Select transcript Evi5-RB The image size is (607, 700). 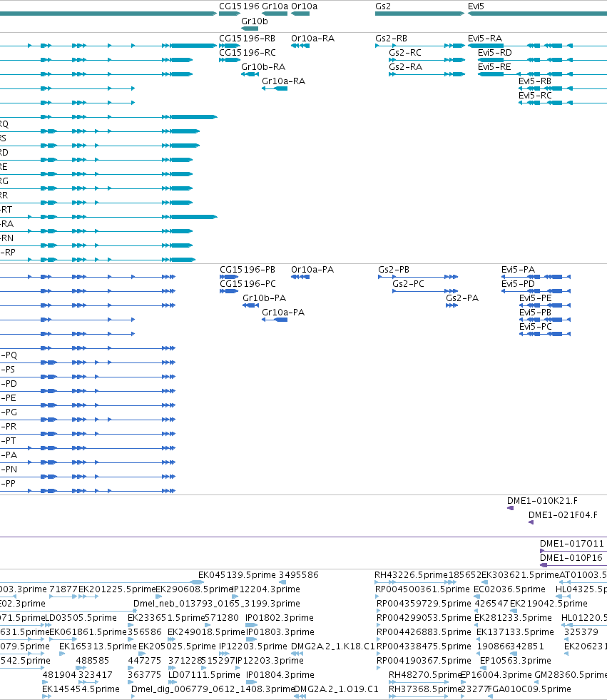click(x=535, y=81)
